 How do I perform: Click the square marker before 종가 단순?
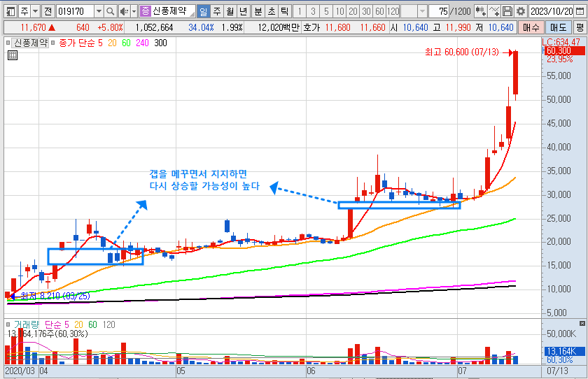53,43
